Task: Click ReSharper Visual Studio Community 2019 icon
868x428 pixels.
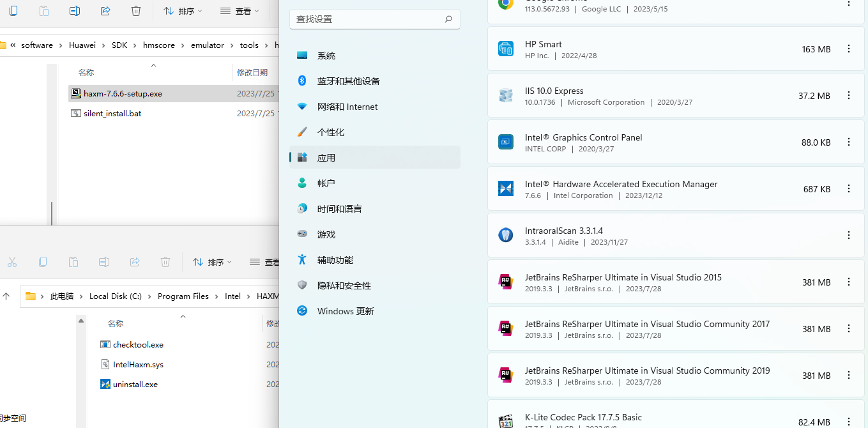Action: point(506,375)
